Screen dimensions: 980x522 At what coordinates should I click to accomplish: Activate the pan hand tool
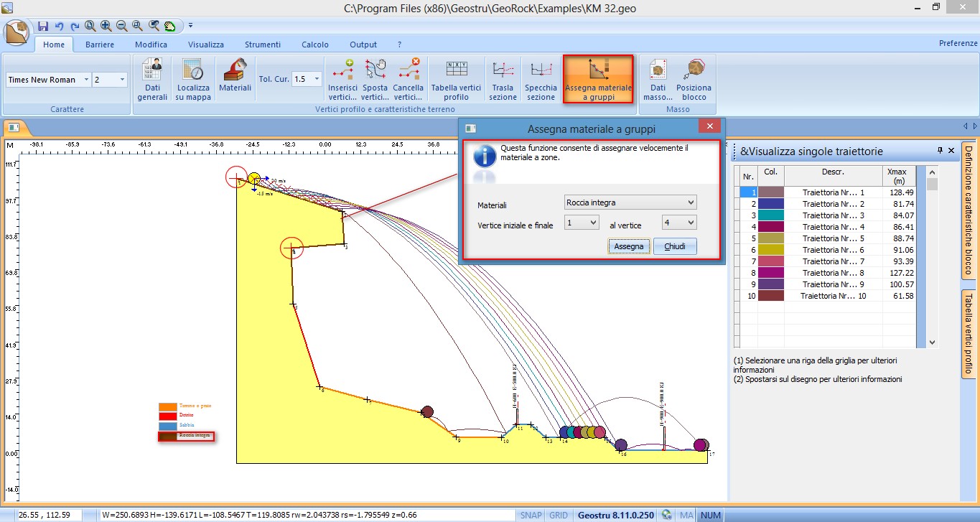point(169,26)
